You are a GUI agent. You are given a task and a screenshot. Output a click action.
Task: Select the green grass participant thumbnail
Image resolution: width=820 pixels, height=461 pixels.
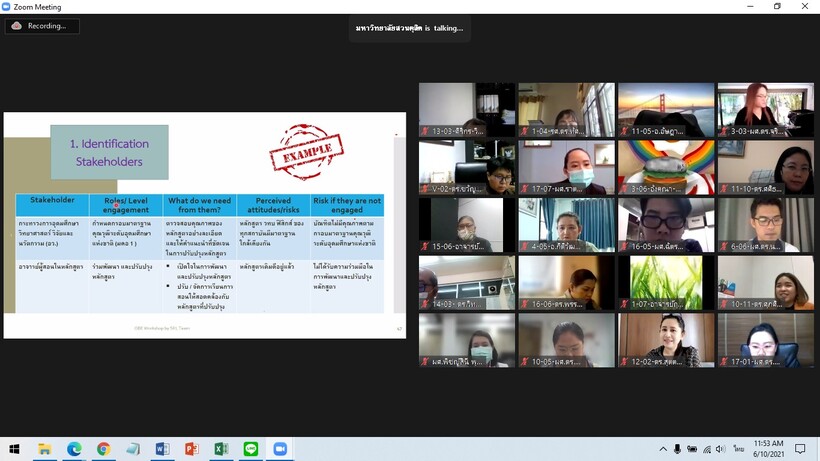coord(666,283)
